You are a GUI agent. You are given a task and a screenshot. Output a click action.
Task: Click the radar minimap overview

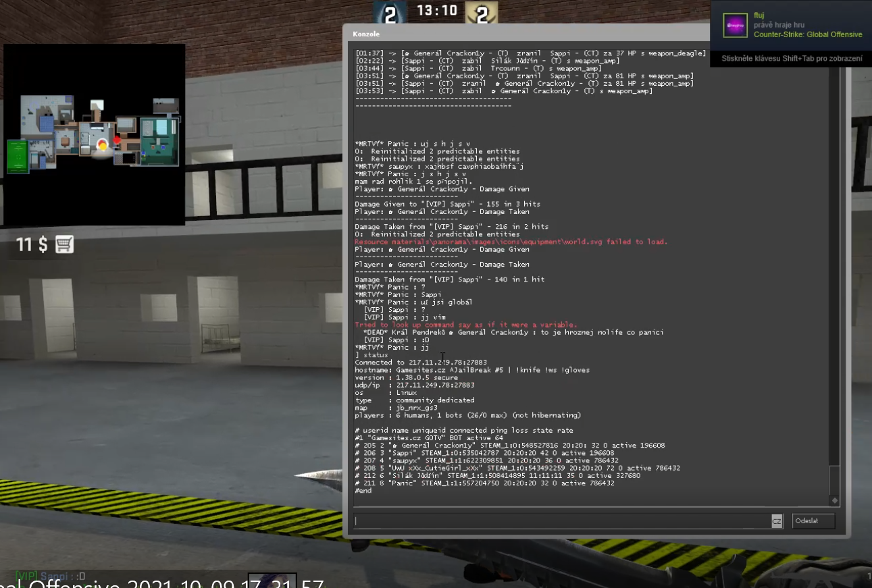[x=95, y=134]
